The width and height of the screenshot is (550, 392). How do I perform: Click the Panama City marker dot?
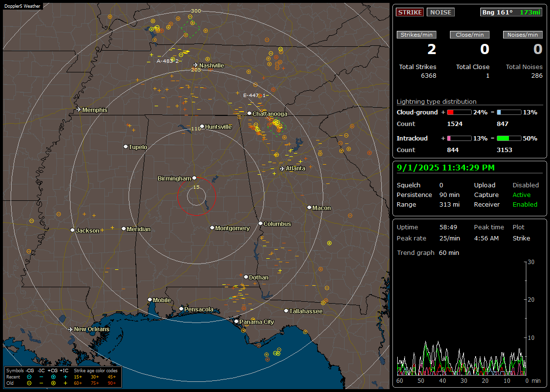tap(236, 321)
